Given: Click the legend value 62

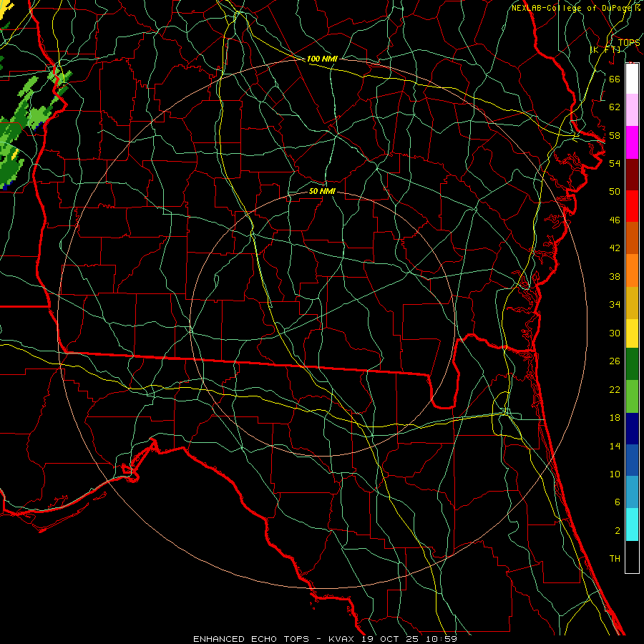Looking at the screenshot, I should [615, 107].
